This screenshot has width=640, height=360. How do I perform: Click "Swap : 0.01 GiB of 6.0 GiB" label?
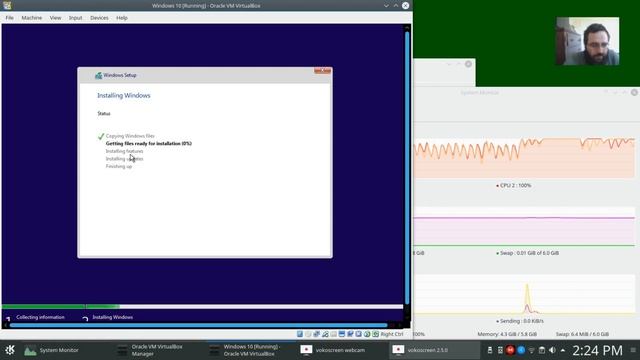click(x=529, y=253)
